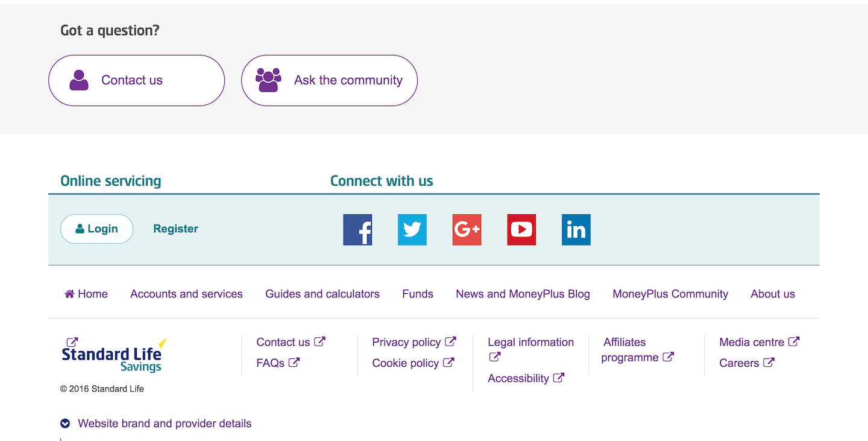Open News and MoneyPlus Blog
The width and height of the screenshot is (868, 441).
coord(523,294)
